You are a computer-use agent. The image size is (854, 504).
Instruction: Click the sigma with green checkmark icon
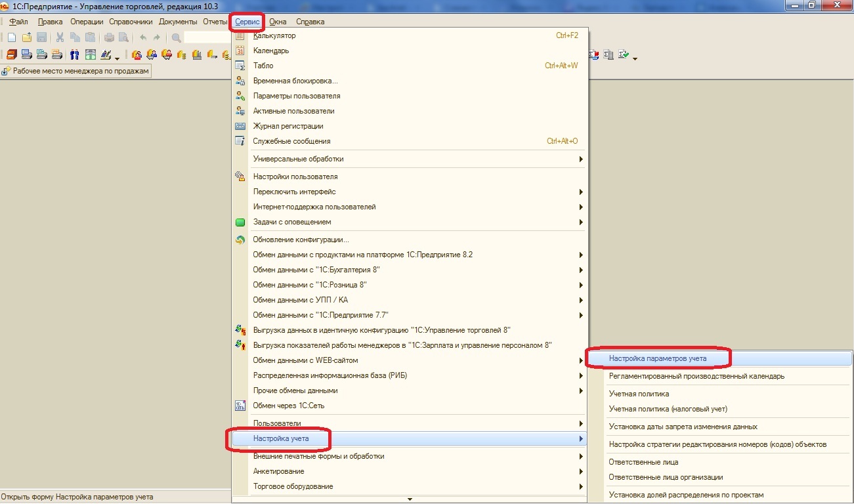[624, 55]
